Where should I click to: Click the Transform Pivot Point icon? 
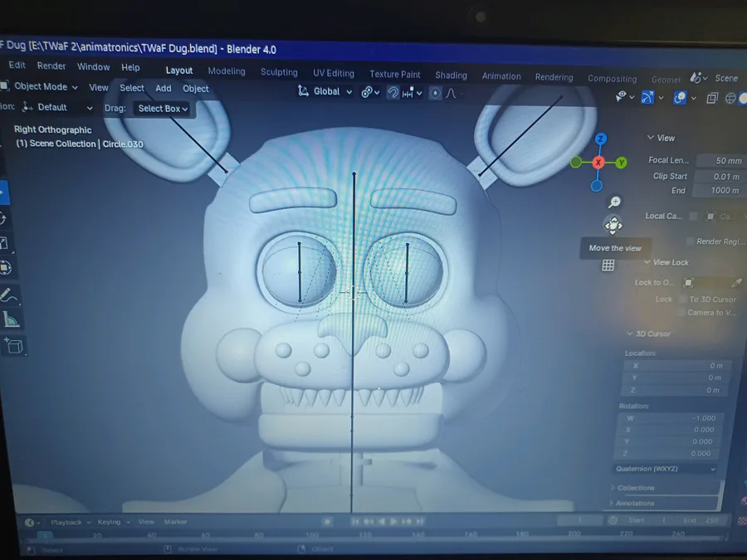[x=367, y=92]
